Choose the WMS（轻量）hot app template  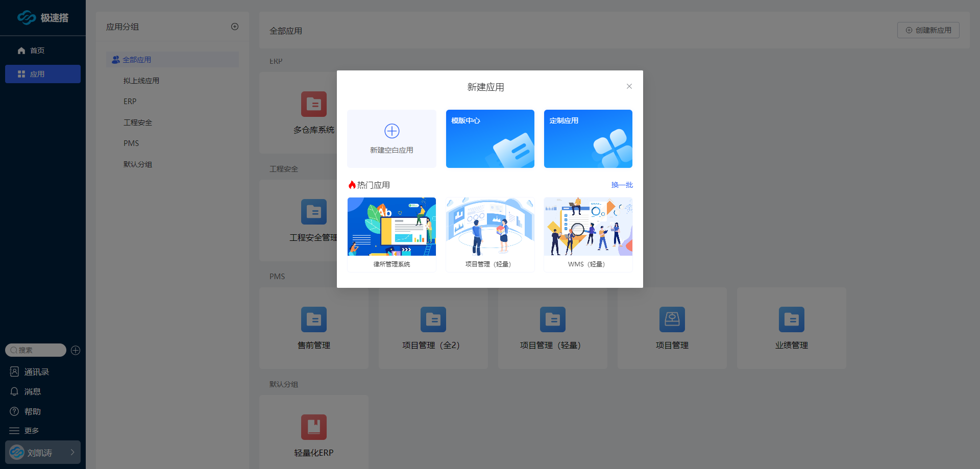588,234
